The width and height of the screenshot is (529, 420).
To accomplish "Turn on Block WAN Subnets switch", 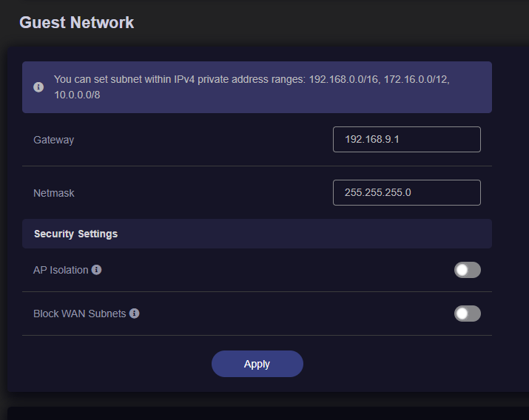I will (x=468, y=314).
